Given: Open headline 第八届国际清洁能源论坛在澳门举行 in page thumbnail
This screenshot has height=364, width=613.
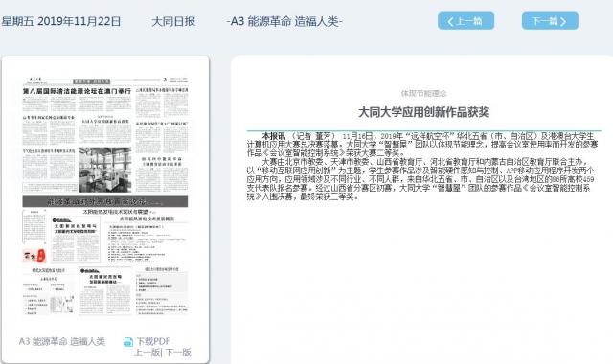Looking at the screenshot, I should (x=77, y=91).
